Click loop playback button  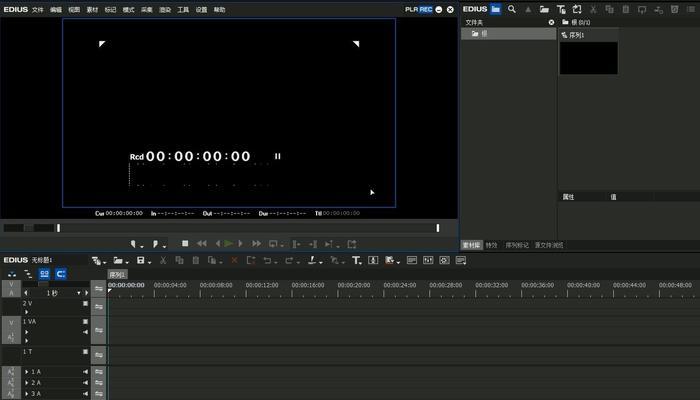(273, 244)
